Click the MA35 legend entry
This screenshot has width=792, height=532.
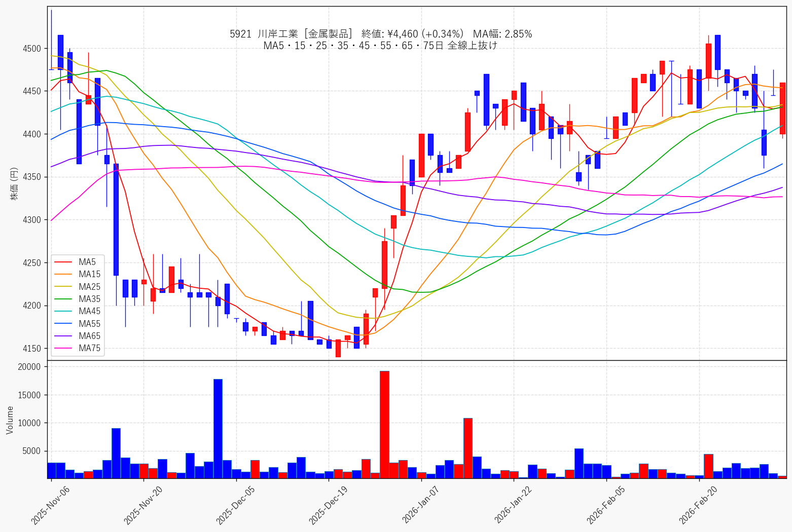click(78, 299)
